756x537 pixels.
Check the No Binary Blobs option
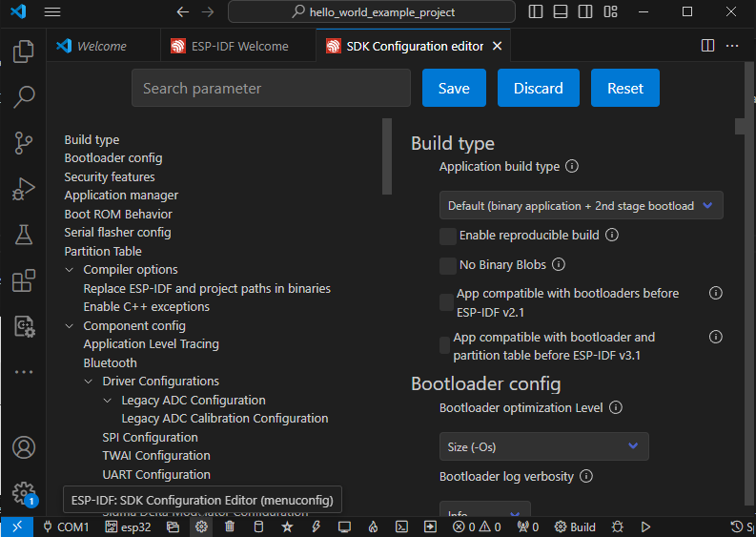pos(448,265)
